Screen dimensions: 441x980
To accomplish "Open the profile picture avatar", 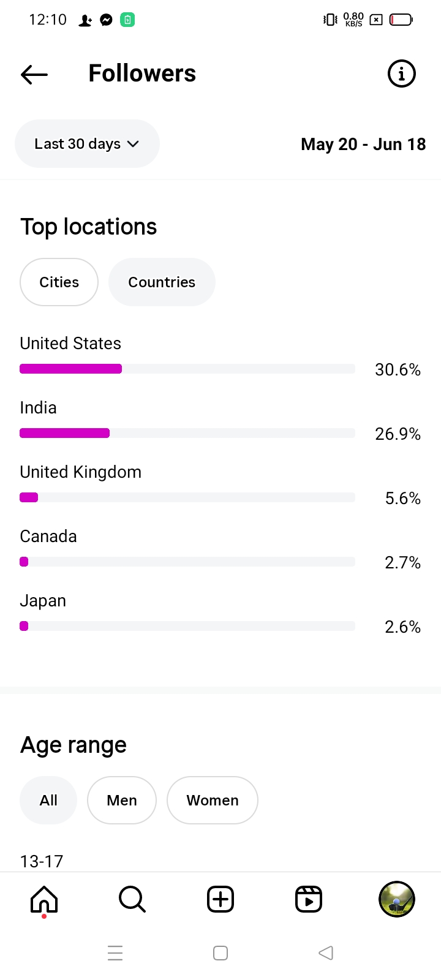I will pyautogui.click(x=397, y=899).
